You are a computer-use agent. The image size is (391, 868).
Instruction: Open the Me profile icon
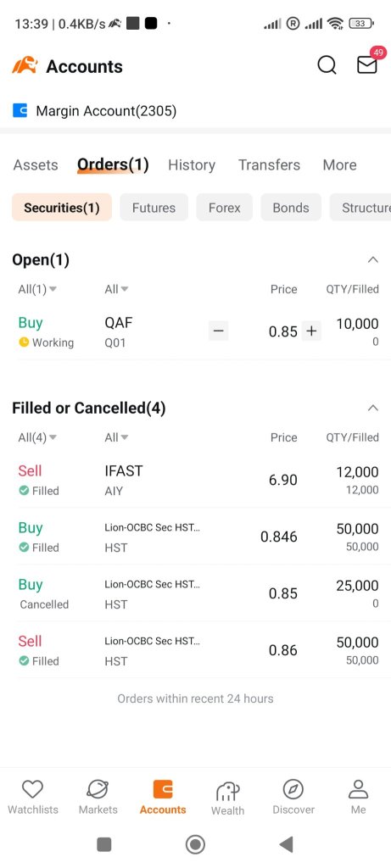click(358, 789)
